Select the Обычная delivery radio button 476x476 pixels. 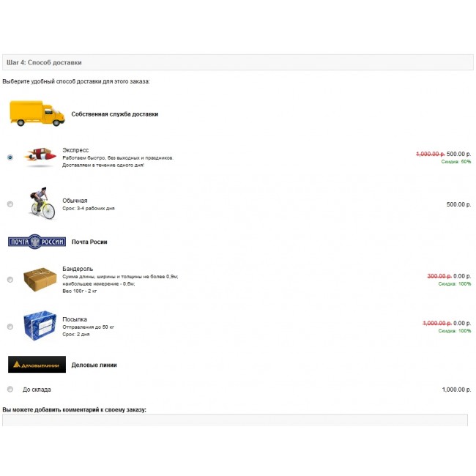[10, 204]
